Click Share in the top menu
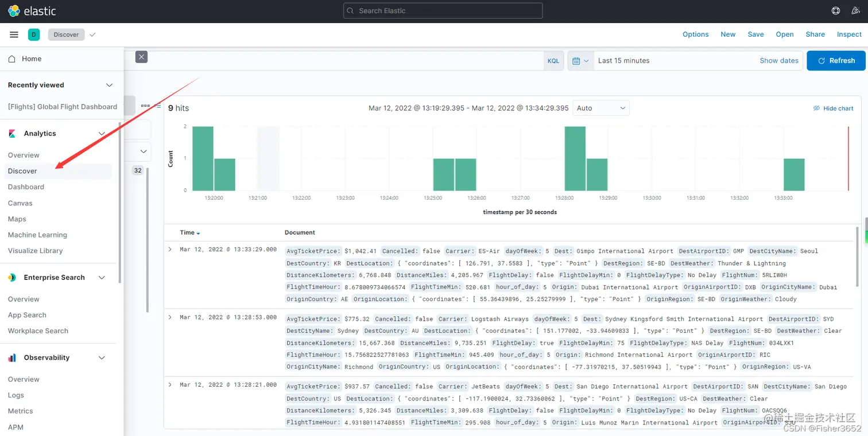The width and height of the screenshot is (868, 436). coord(815,34)
